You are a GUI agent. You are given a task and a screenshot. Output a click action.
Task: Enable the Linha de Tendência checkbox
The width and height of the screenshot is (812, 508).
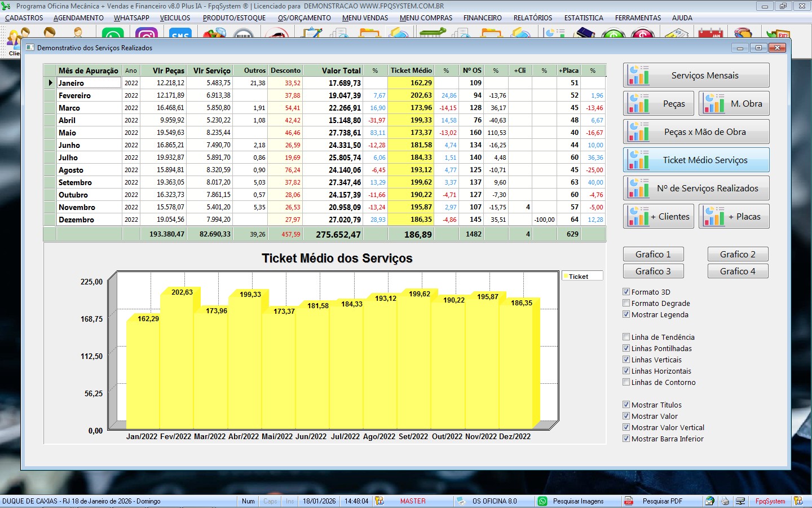(626, 337)
